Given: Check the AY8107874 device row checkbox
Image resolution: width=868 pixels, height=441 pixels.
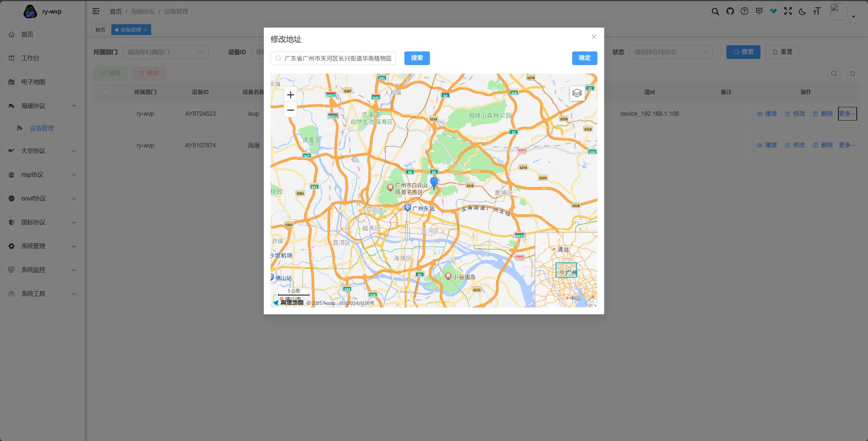Looking at the screenshot, I should [x=105, y=145].
